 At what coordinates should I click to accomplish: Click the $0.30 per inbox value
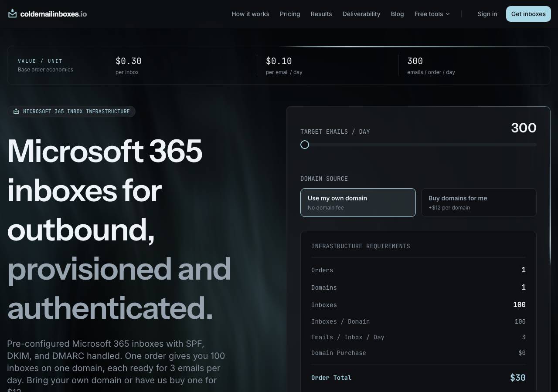click(x=129, y=61)
